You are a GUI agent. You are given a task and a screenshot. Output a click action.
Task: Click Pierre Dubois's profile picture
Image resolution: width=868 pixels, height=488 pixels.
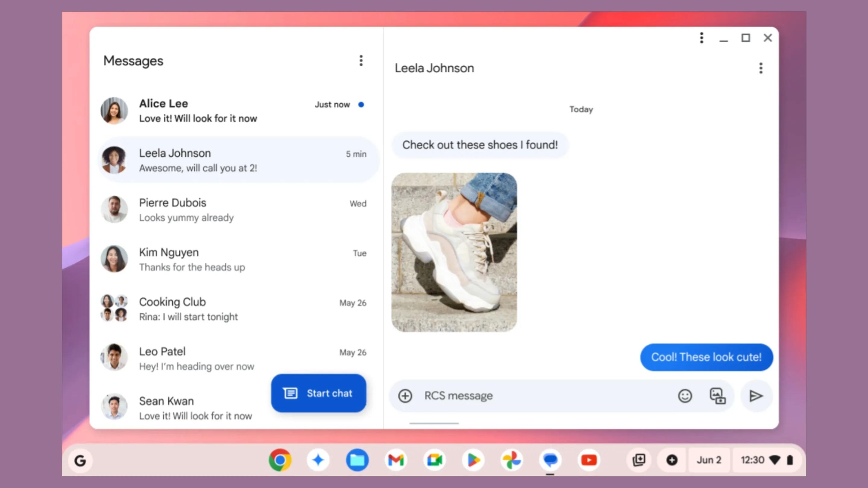click(x=114, y=209)
